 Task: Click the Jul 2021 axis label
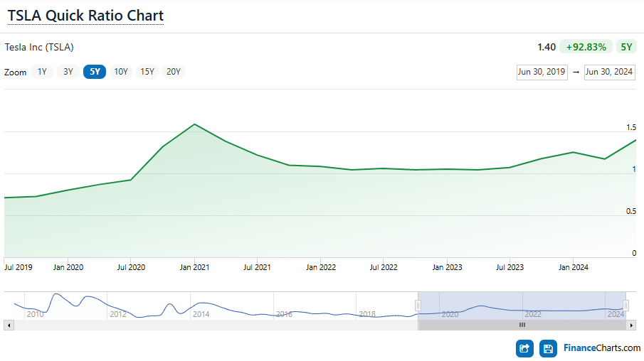[x=257, y=267]
